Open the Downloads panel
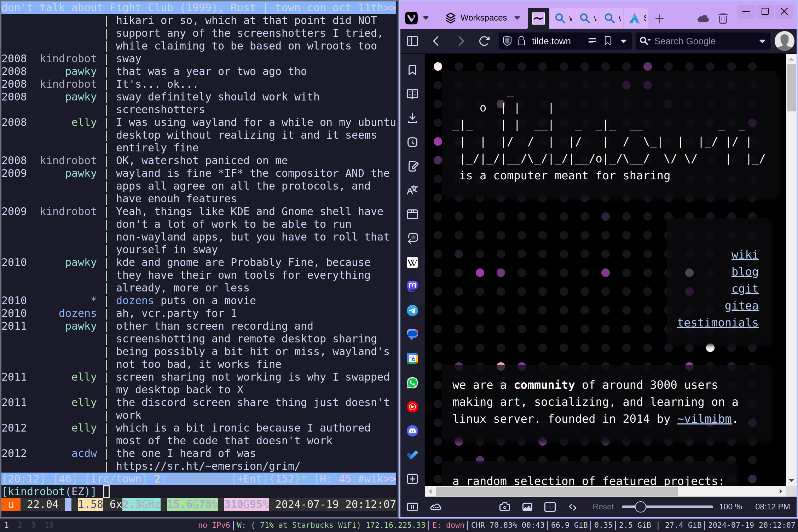798x532 pixels. [x=412, y=118]
